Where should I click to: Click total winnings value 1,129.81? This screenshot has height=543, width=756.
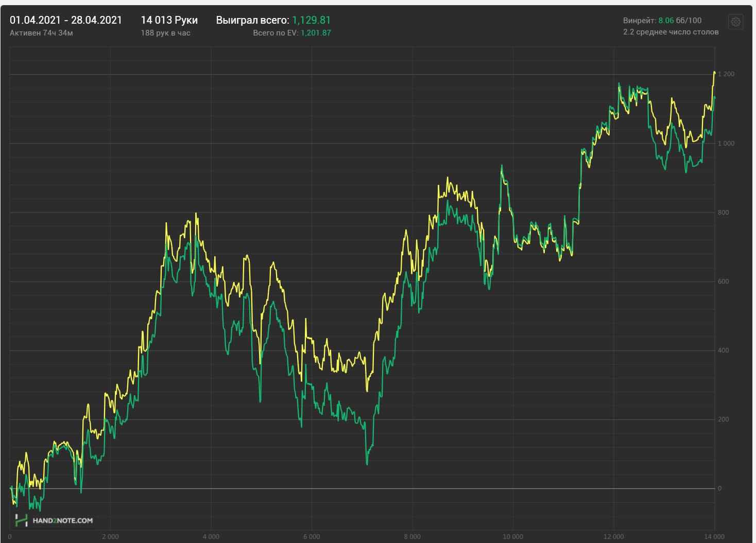click(312, 20)
